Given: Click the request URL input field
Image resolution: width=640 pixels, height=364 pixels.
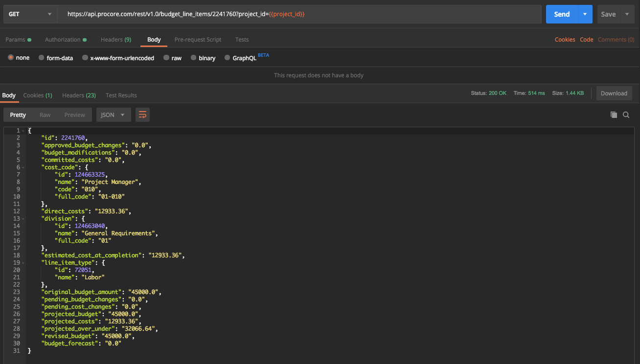Looking at the screenshot, I should pyautogui.click(x=299, y=14).
